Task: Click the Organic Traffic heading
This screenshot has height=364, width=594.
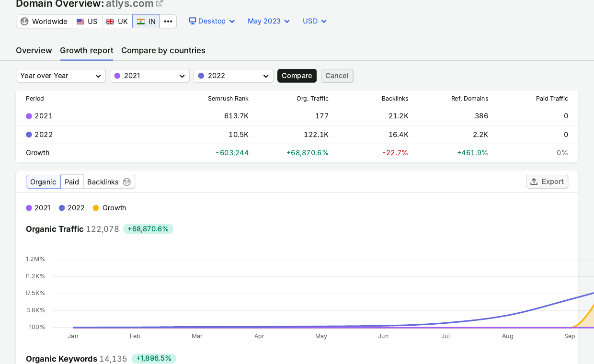Action: [x=55, y=229]
